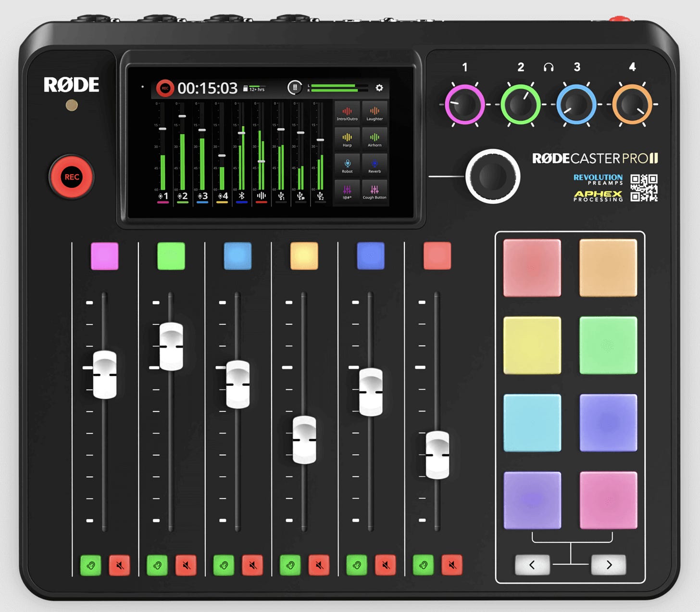Push the yellow channel select button above fader
The height and width of the screenshot is (612, 700).
point(304,256)
